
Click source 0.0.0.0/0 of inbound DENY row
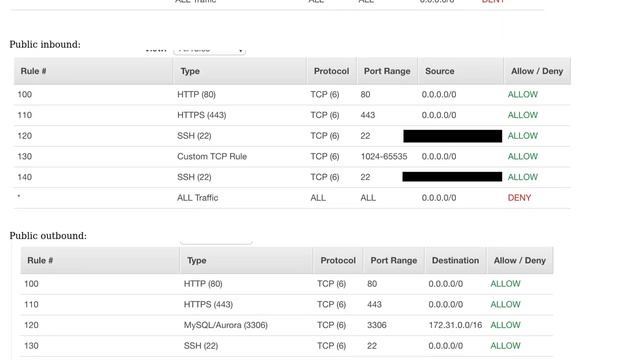(x=439, y=198)
